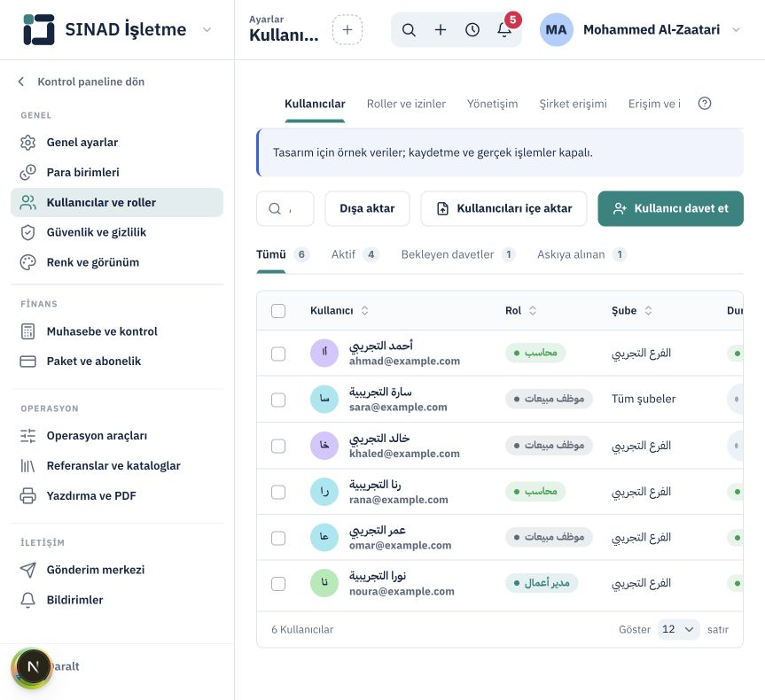Click the Next.js N dev badge

pyautogui.click(x=33, y=667)
